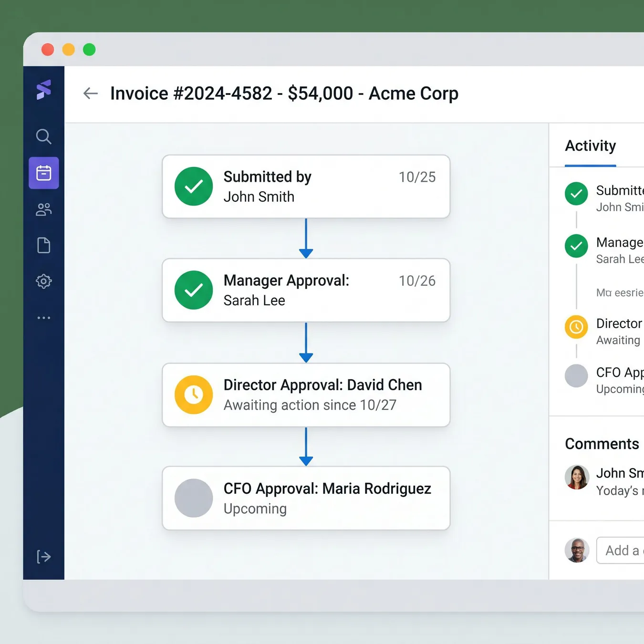The height and width of the screenshot is (644, 644).
Task: Click the red close window button
Action: coord(48,50)
